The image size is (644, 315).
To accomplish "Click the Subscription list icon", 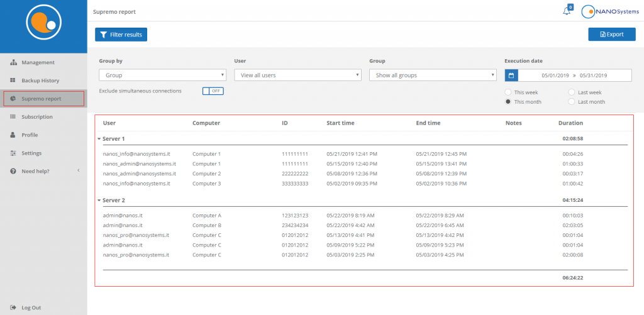I will click(x=13, y=117).
